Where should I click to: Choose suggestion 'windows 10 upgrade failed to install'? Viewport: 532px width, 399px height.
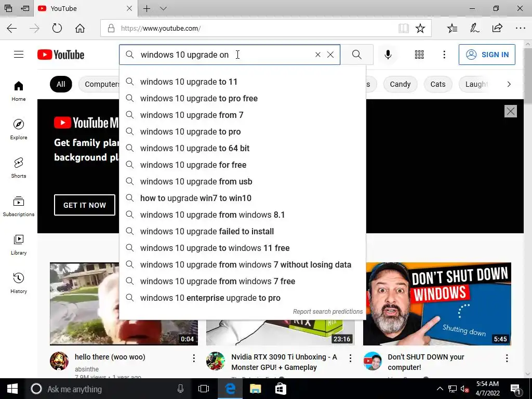pyautogui.click(x=243, y=231)
